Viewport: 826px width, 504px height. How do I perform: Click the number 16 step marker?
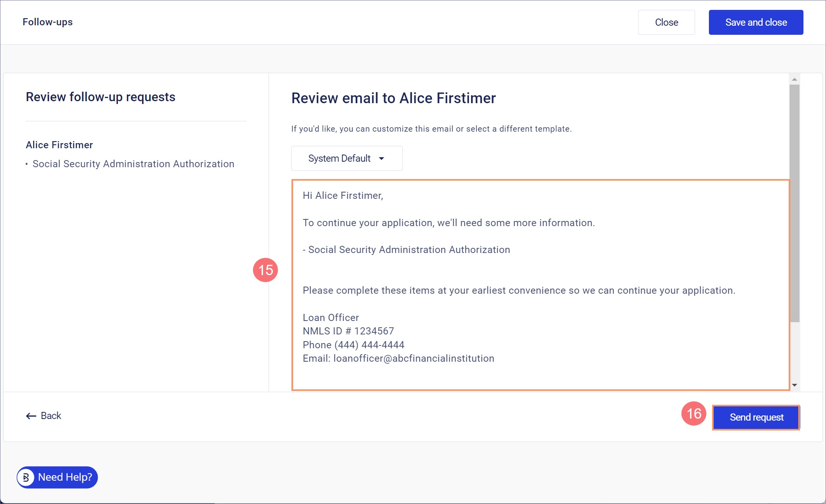(x=694, y=414)
